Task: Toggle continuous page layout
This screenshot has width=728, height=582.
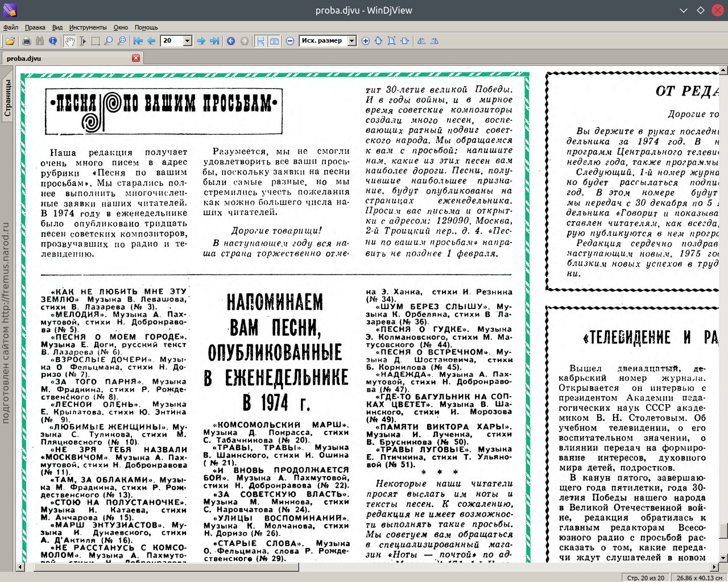Action: pyautogui.click(x=260, y=41)
